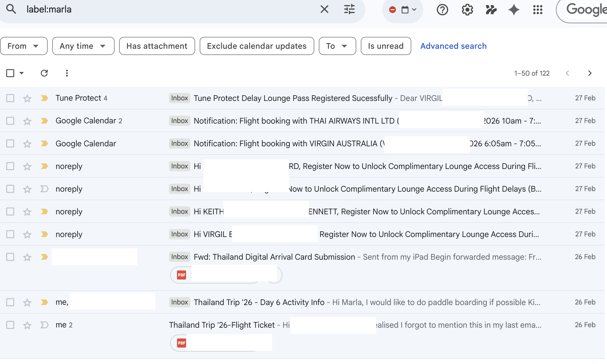Refresh the message list
The height and width of the screenshot is (364, 607).
point(44,73)
